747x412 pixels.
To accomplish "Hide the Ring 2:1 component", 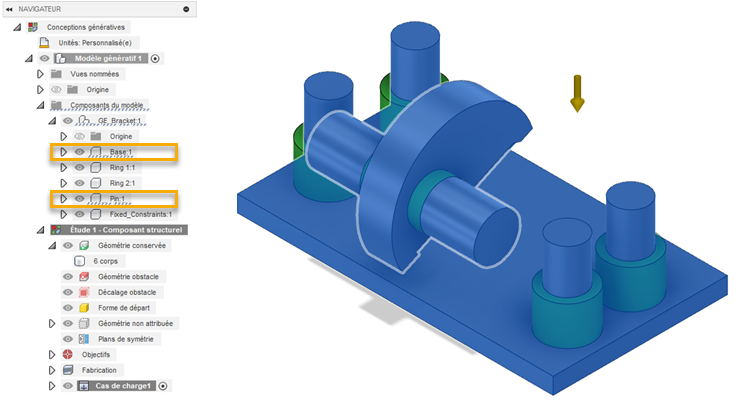I will pyautogui.click(x=80, y=183).
